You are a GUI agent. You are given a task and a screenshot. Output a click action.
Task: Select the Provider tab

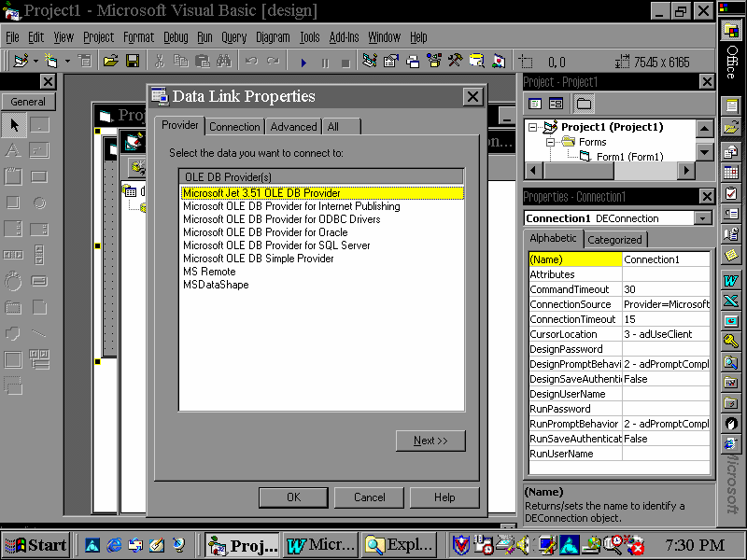[x=179, y=125]
